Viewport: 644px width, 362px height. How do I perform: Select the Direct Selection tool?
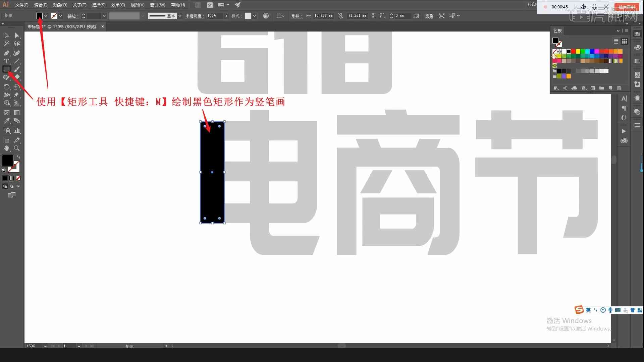click(x=16, y=35)
